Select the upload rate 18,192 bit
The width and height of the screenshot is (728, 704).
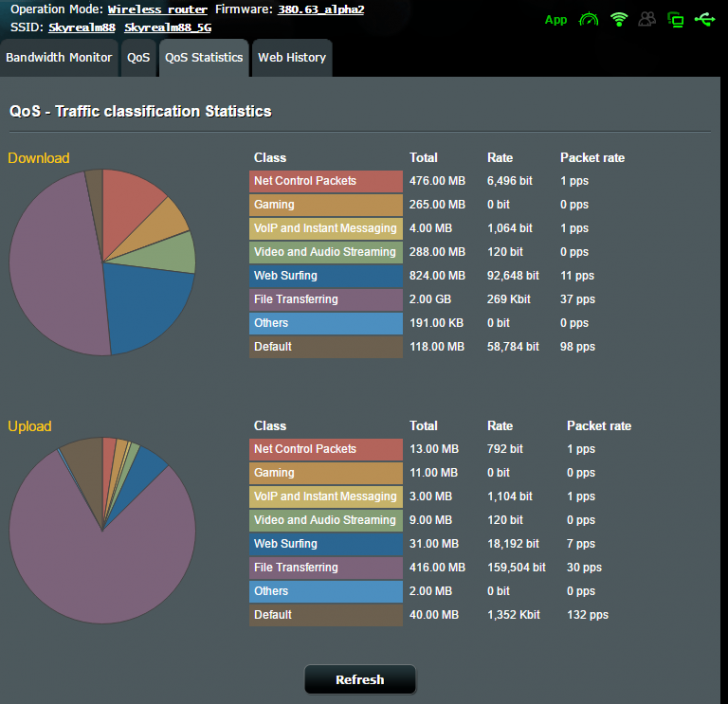click(x=513, y=544)
